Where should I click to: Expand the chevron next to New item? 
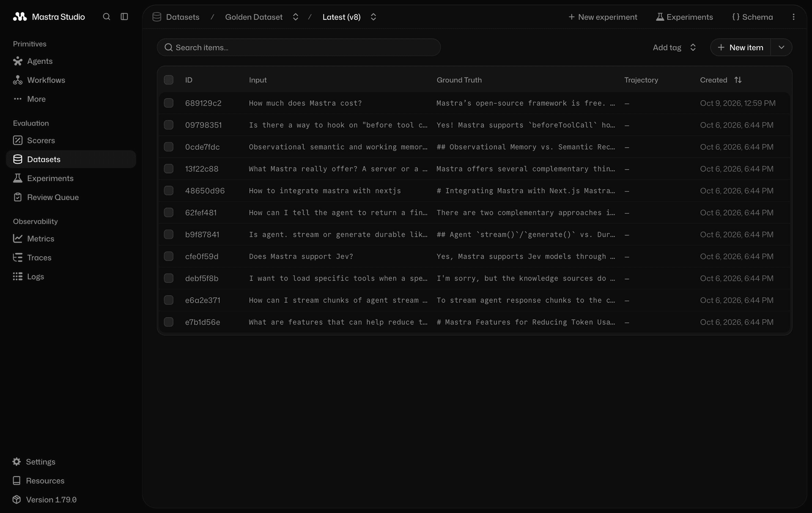(x=782, y=47)
